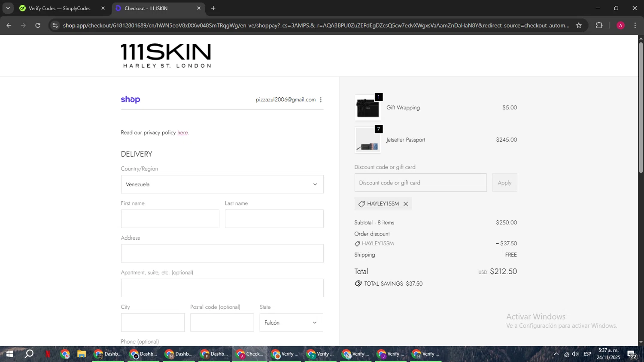The image size is (644, 362).
Task: Click the address bar URL
Action: (x=316, y=25)
